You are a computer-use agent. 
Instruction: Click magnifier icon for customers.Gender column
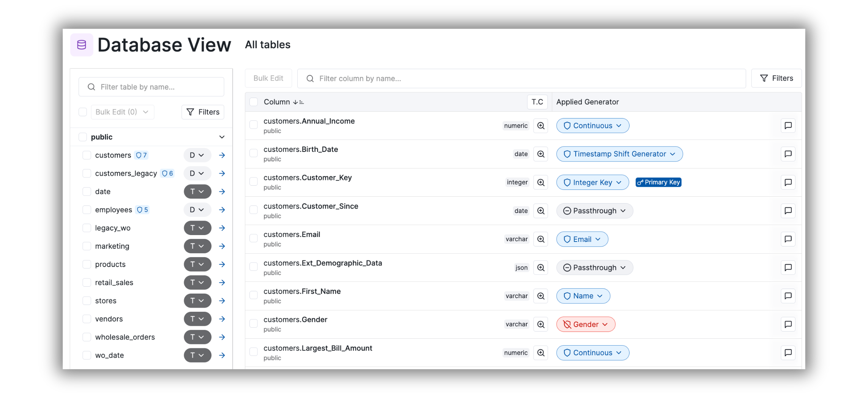(x=541, y=324)
